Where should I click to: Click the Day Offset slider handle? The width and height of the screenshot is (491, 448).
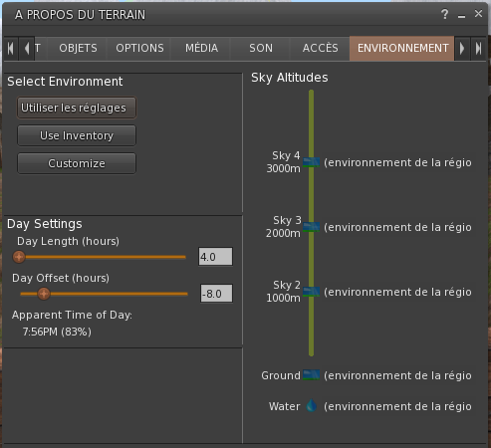(x=44, y=294)
